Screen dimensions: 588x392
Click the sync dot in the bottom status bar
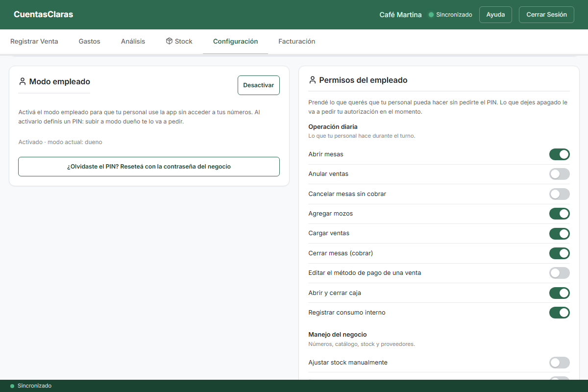pyautogui.click(x=12, y=386)
